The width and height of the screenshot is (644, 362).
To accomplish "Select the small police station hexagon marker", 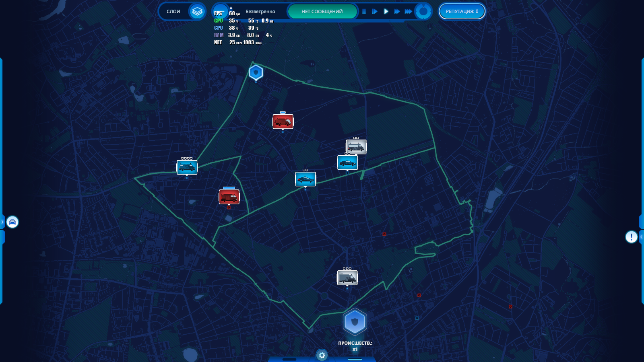I will pyautogui.click(x=256, y=73).
